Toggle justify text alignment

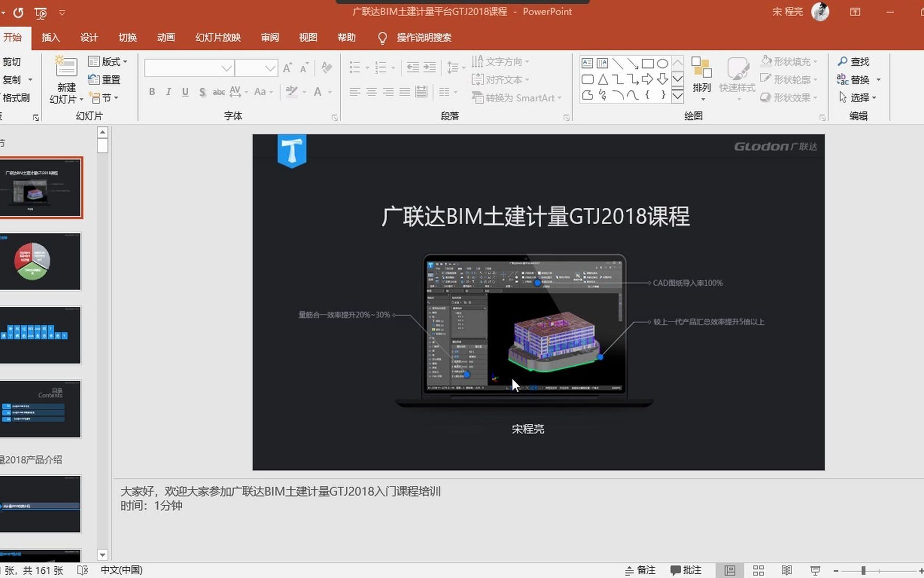click(405, 92)
